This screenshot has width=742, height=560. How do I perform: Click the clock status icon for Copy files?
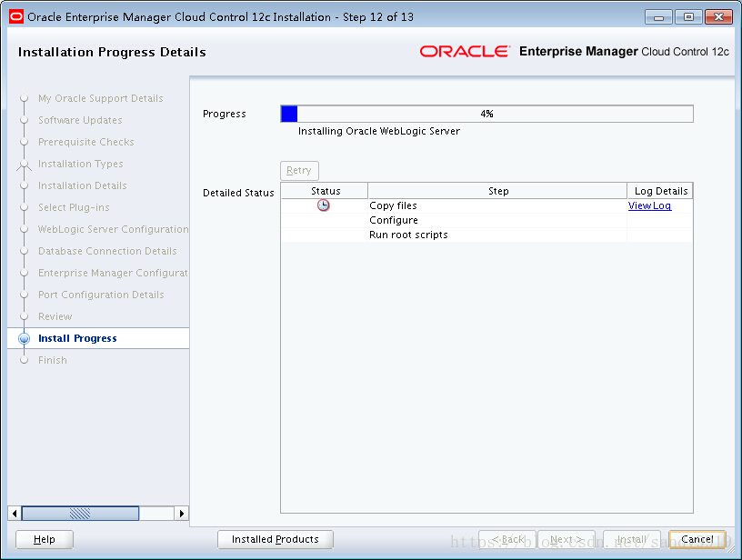click(x=323, y=205)
